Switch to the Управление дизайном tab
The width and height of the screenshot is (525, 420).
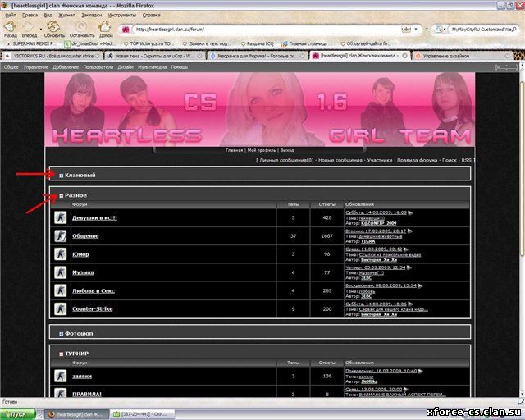462,56
